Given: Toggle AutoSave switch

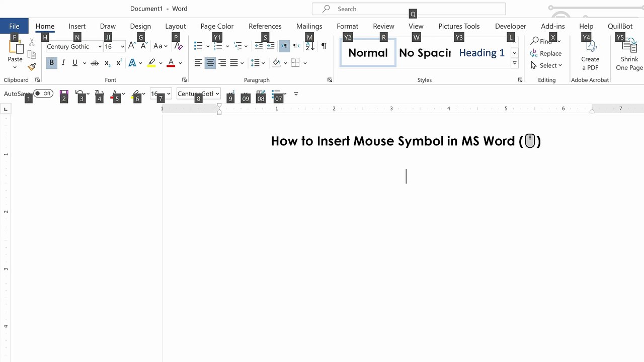Looking at the screenshot, I should (43, 94).
